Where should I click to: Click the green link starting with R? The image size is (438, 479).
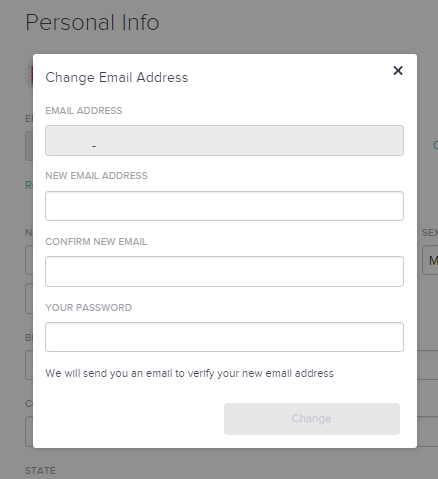29,185
